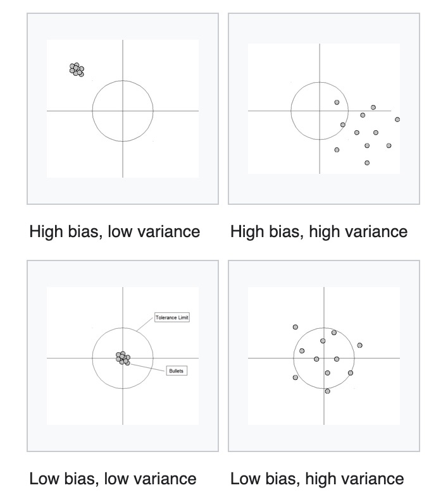Open the High bias, high variance thumbnail

[324, 109]
